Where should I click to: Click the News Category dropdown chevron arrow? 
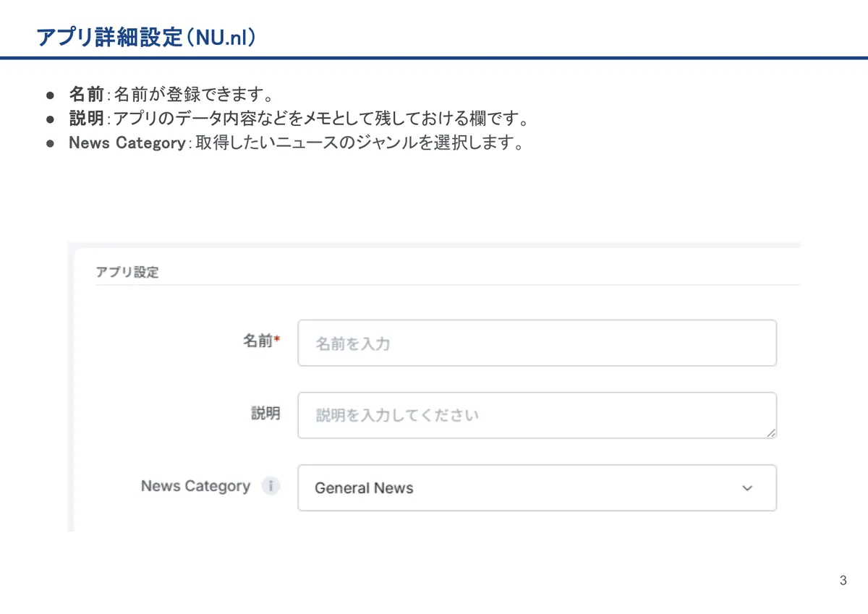coord(747,488)
